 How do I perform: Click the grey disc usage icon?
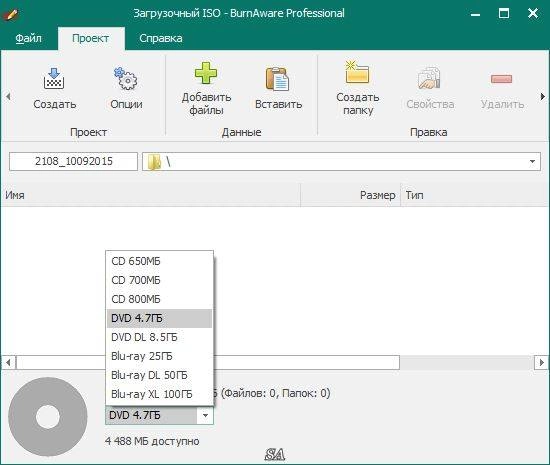pyautogui.click(x=48, y=417)
